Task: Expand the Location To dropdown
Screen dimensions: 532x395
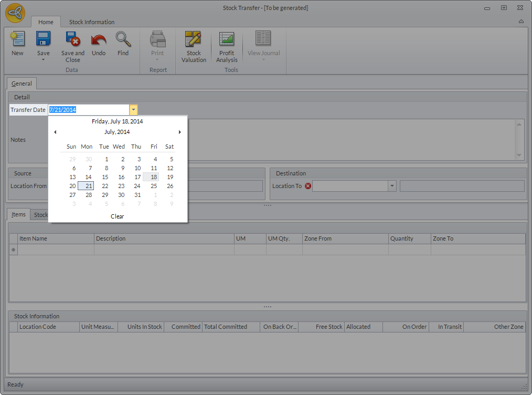Action: 392,186
